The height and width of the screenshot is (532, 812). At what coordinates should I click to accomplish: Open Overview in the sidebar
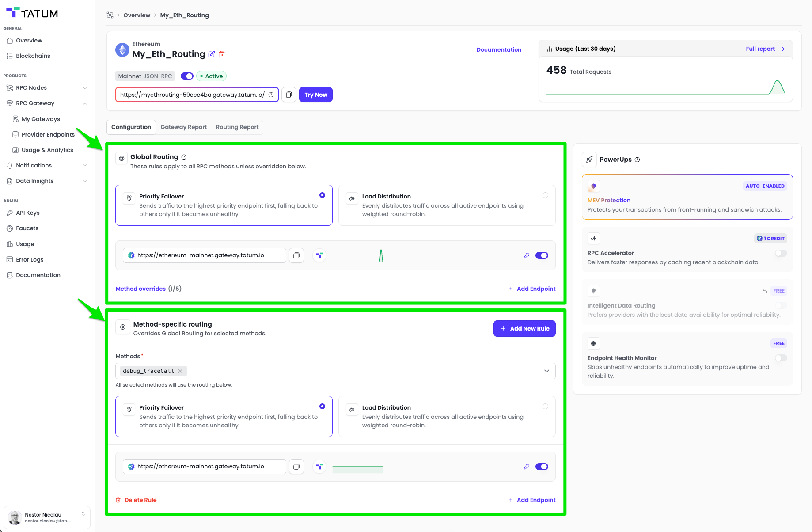pos(29,40)
